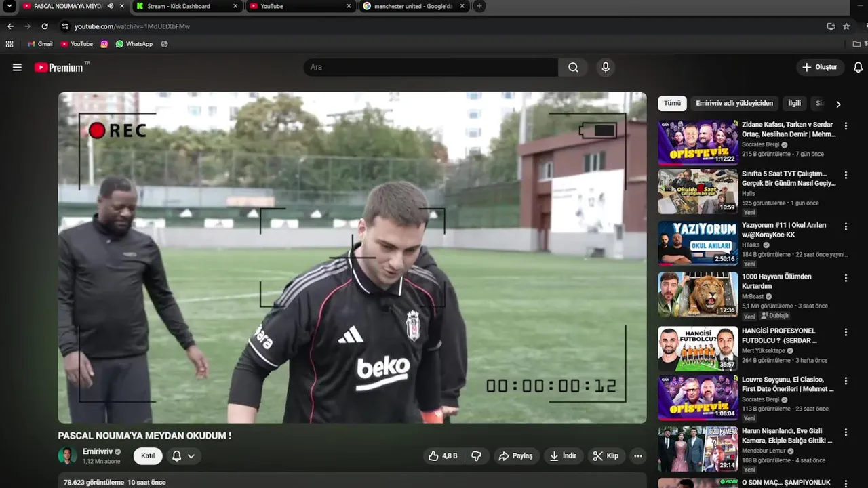Open options for Harun Nişanlandı video
The image size is (868, 488).
pyautogui.click(x=846, y=432)
